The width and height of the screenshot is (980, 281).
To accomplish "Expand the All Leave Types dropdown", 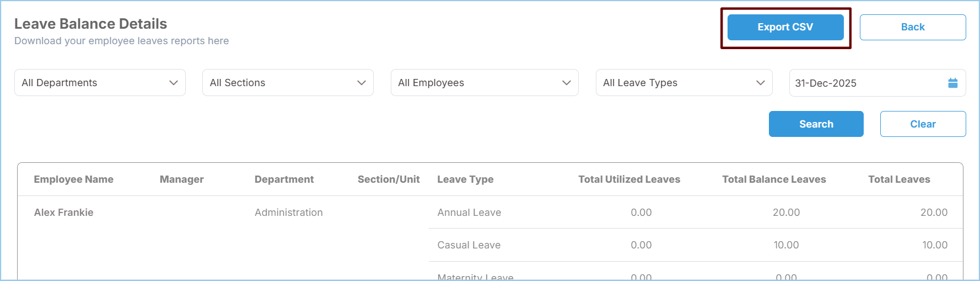I will [x=683, y=83].
